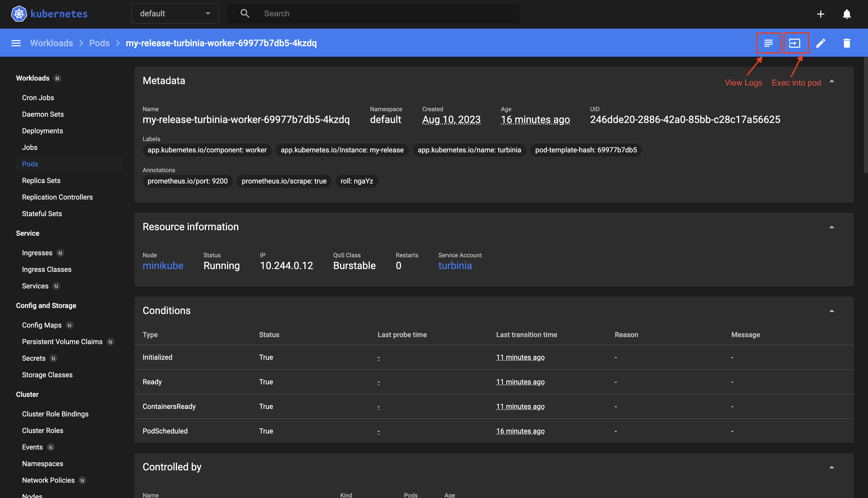Click the N badge beside Ingresses

tap(60, 253)
